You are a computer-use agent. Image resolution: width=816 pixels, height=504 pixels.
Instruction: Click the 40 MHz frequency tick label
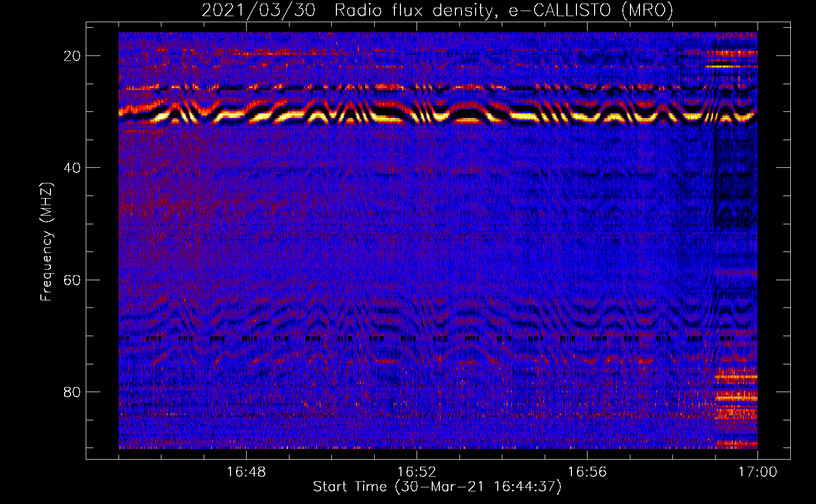point(72,168)
